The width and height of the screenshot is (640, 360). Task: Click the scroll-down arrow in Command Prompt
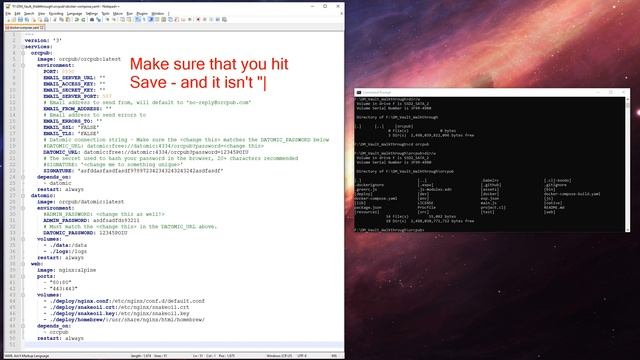[x=627, y=230]
